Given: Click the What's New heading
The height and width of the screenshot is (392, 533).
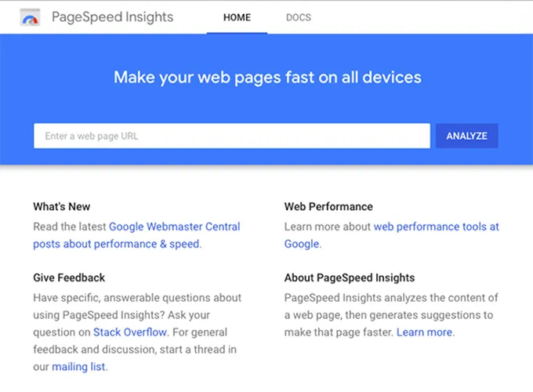Looking at the screenshot, I should click(x=61, y=207).
